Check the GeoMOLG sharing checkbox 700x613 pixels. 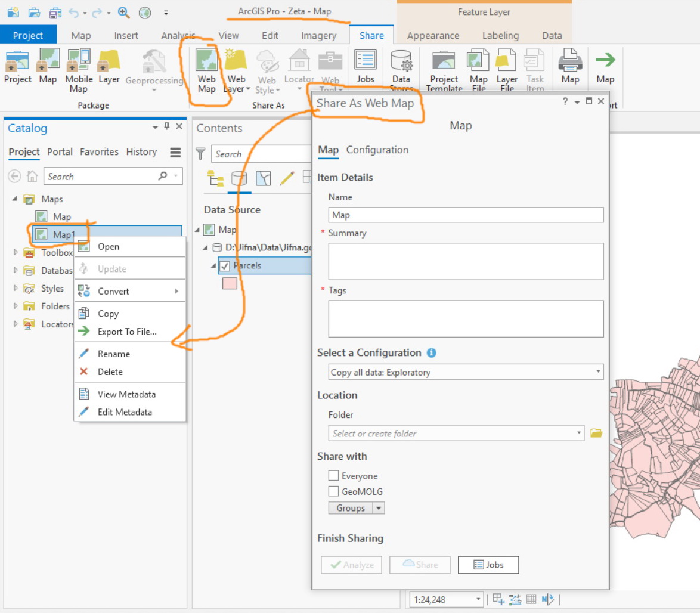[x=333, y=491]
